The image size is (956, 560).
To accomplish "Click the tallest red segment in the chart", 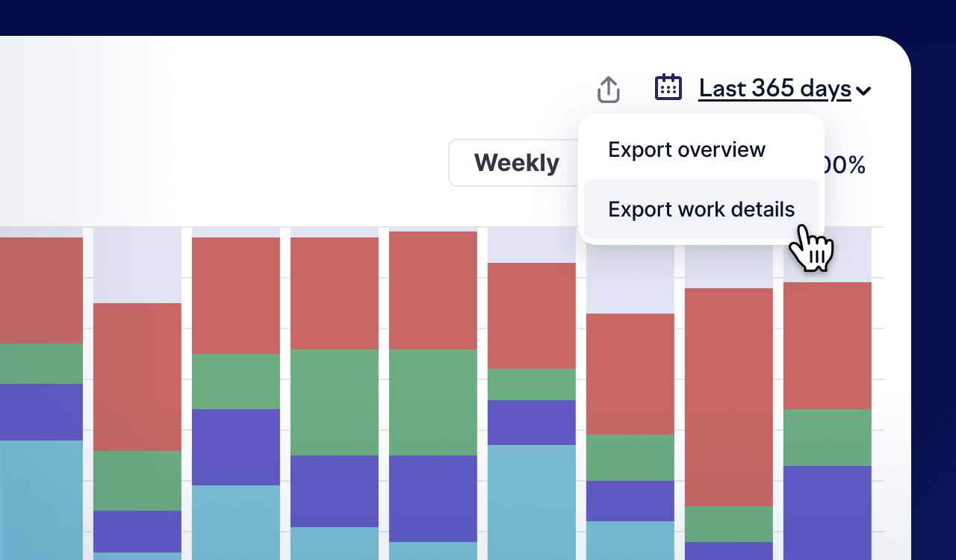I will click(x=728, y=396).
